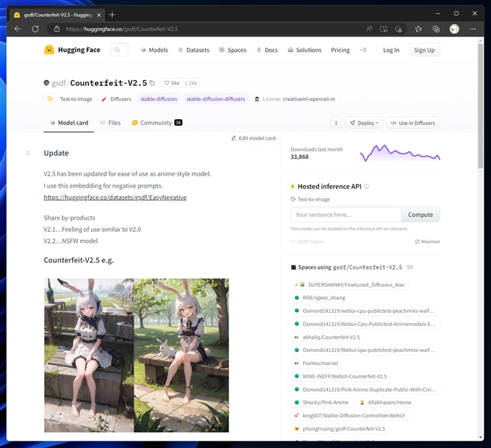Open akhaliq/Counterfeit-V2.5 space
Image resolution: width=491 pixels, height=448 pixels.
327,337
